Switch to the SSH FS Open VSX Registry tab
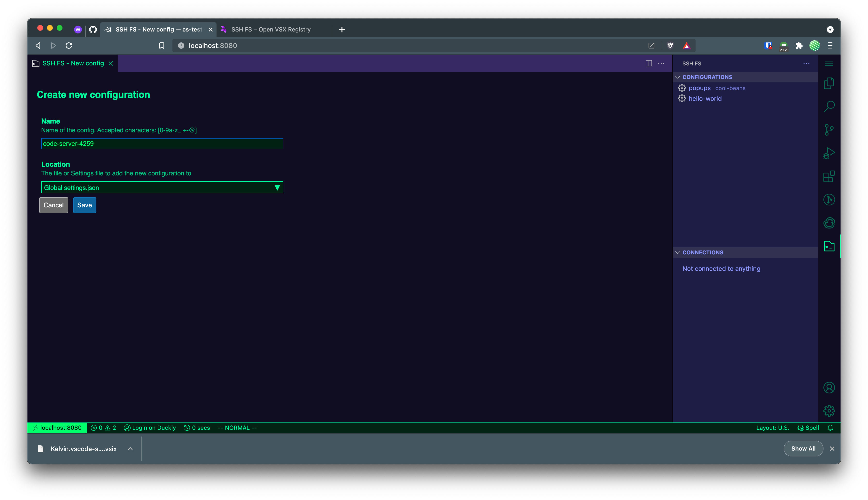Screen dimensions: 868x500 coord(271,29)
